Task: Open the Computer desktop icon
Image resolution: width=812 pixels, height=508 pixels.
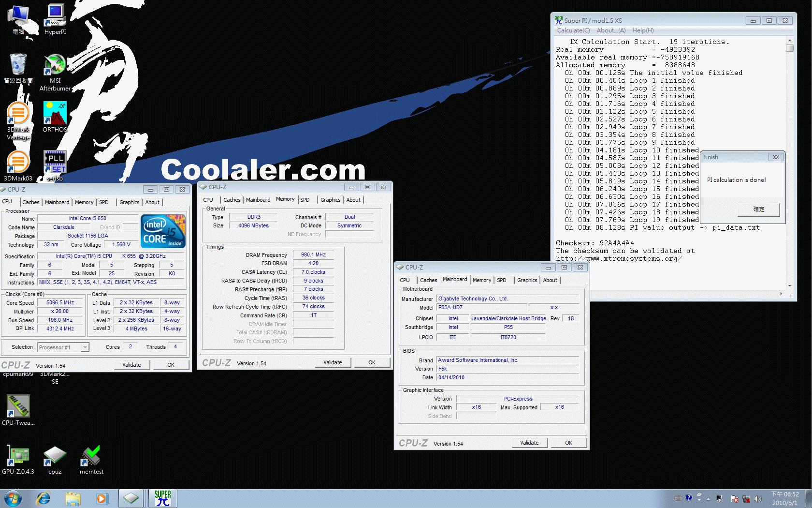Action: [x=18, y=19]
